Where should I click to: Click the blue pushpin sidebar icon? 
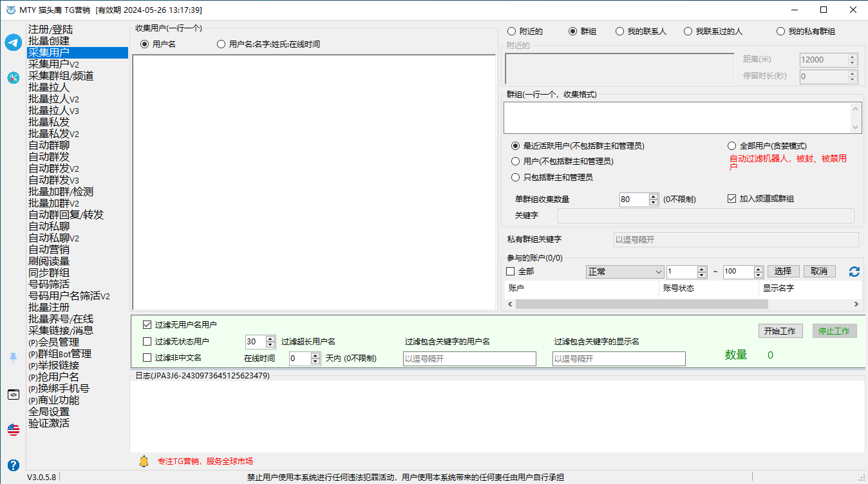click(x=14, y=358)
